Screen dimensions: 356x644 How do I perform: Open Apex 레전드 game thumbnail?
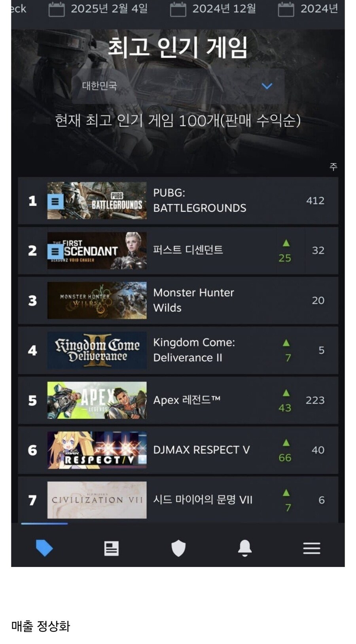(x=97, y=400)
